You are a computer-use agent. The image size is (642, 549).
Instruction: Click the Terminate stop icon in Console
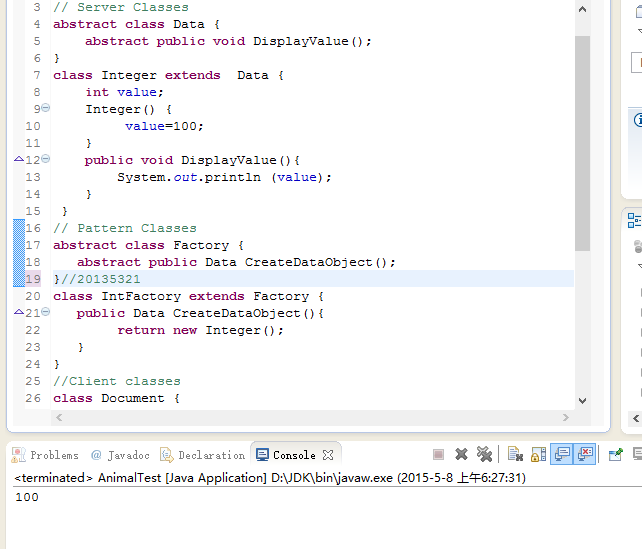click(438, 454)
